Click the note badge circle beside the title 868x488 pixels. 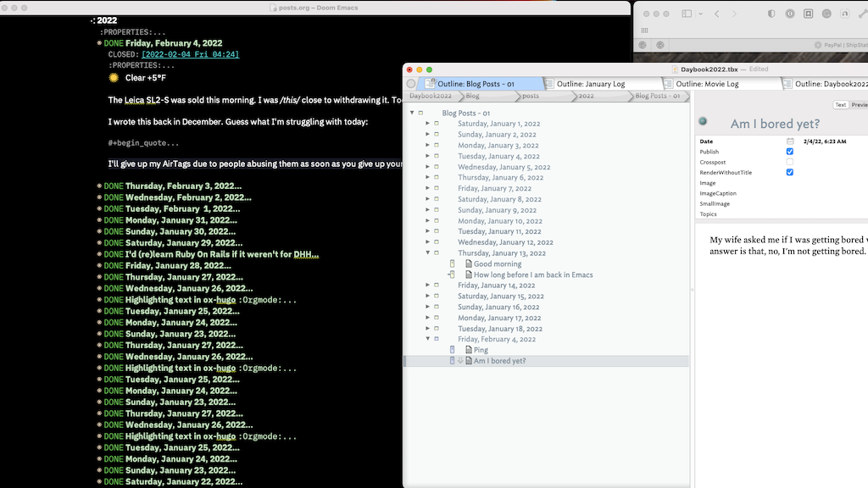(703, 122)
